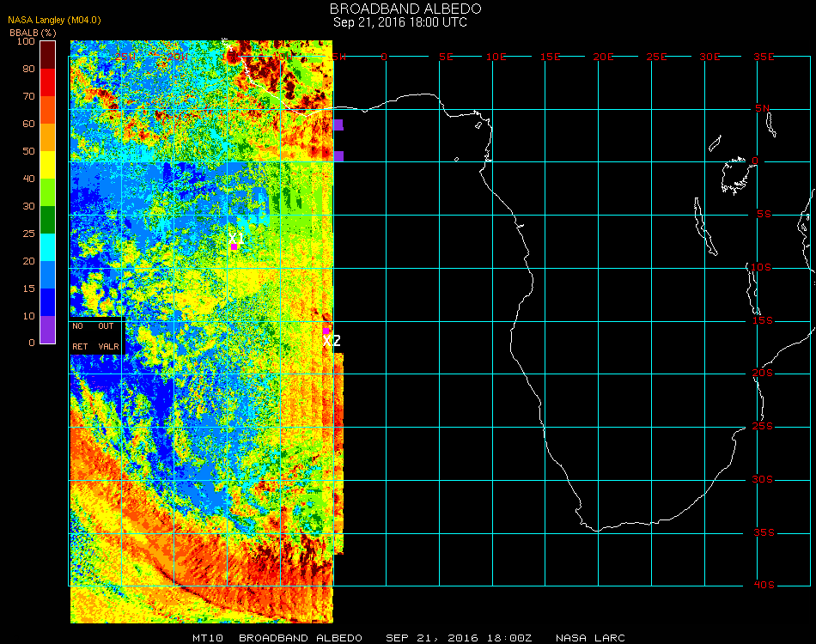The image size is (816, 644).
Task: Click the 30S latitude label
Action: coord(763,480)
